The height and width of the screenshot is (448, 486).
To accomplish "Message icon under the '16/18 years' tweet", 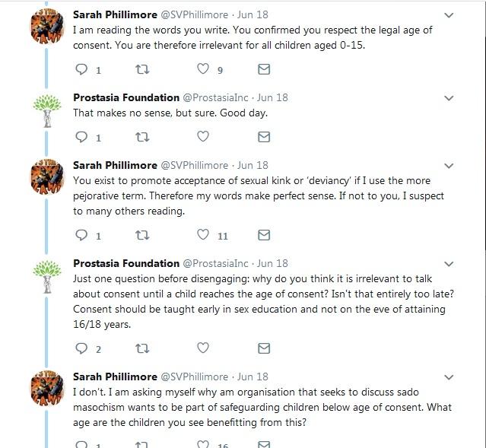I will pyautogui.click(x=264, y=348).
